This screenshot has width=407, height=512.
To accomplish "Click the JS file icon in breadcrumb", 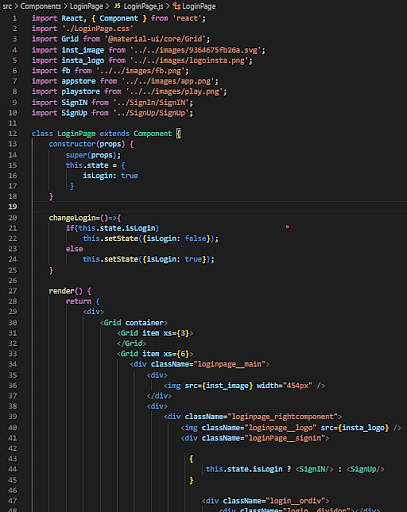I will 117,6.
